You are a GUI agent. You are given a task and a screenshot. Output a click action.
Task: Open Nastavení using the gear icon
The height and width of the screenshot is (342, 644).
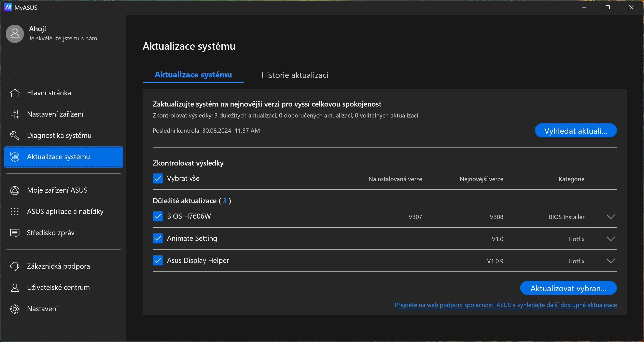(x=15, y=309)
